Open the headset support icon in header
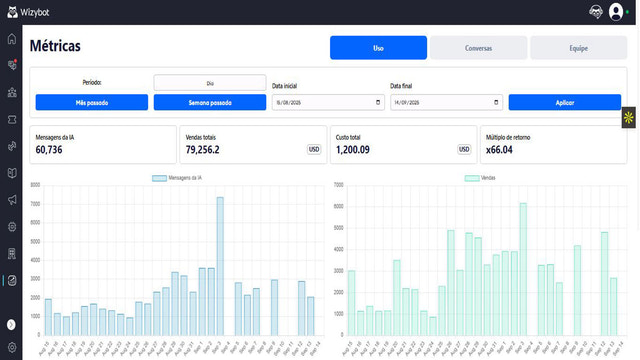The width and height of the screenshot is (640, 360). [x=596, y=12]
